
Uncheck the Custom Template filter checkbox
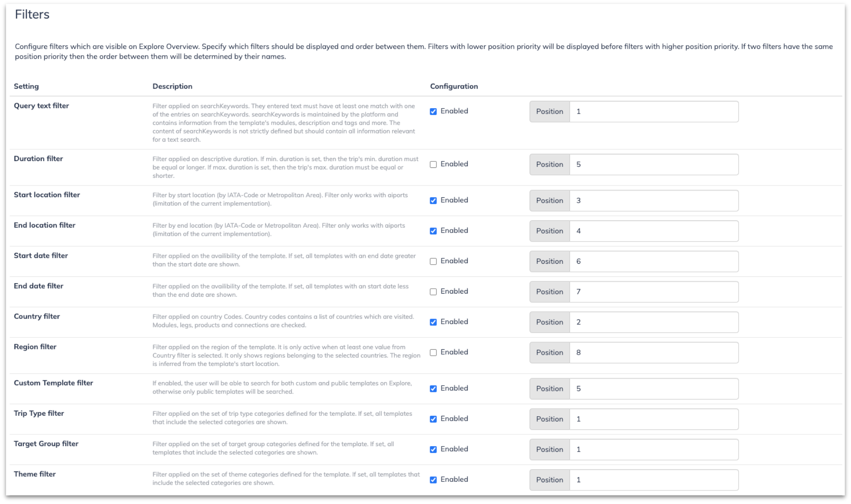(x=433, y=389)
